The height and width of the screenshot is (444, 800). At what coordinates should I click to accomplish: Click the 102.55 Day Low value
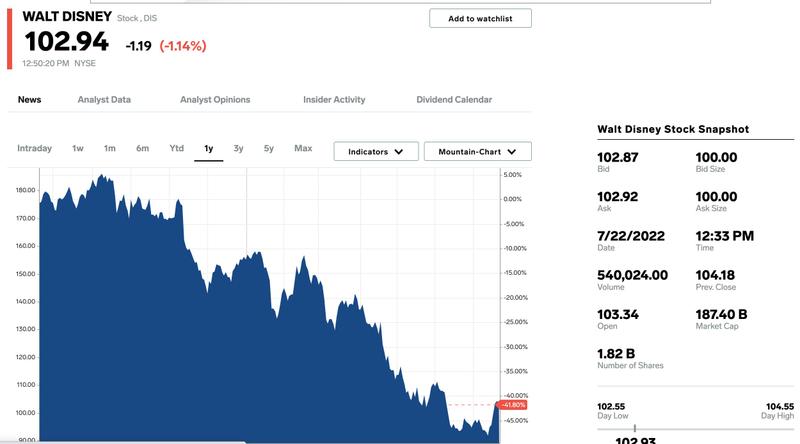coord(611,406)
